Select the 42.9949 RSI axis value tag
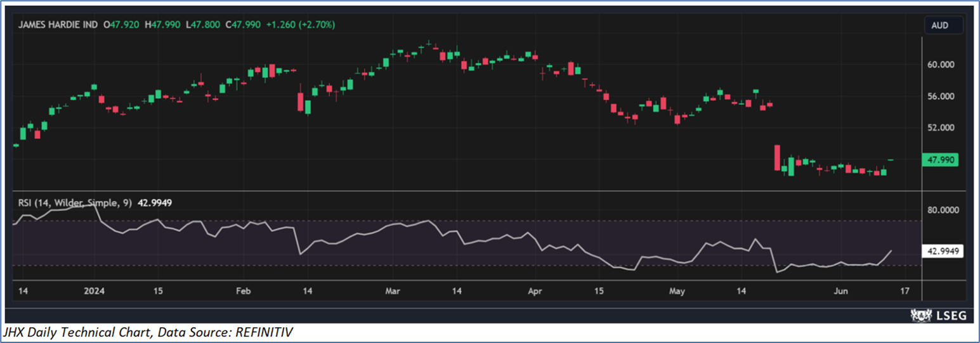980x343 pixels. click(x=944, y=252)
